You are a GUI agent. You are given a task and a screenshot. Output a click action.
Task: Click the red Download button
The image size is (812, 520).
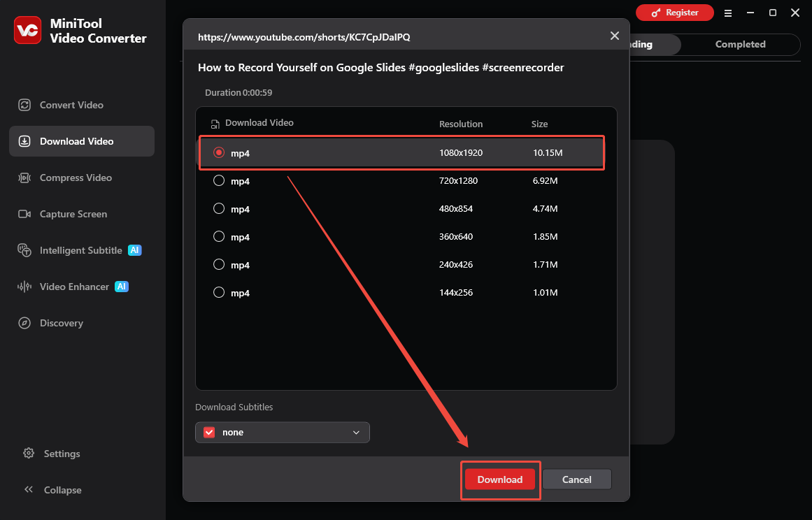[500, 479]
